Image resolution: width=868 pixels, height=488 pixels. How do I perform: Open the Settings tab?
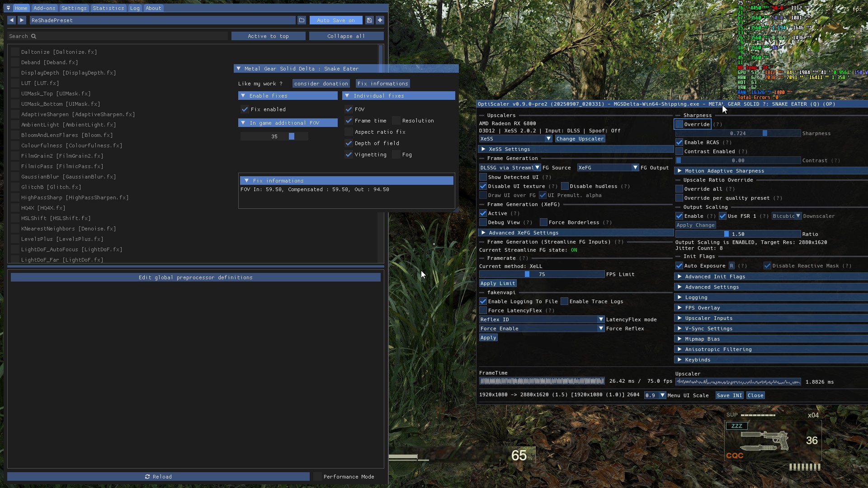click(74, 8)
